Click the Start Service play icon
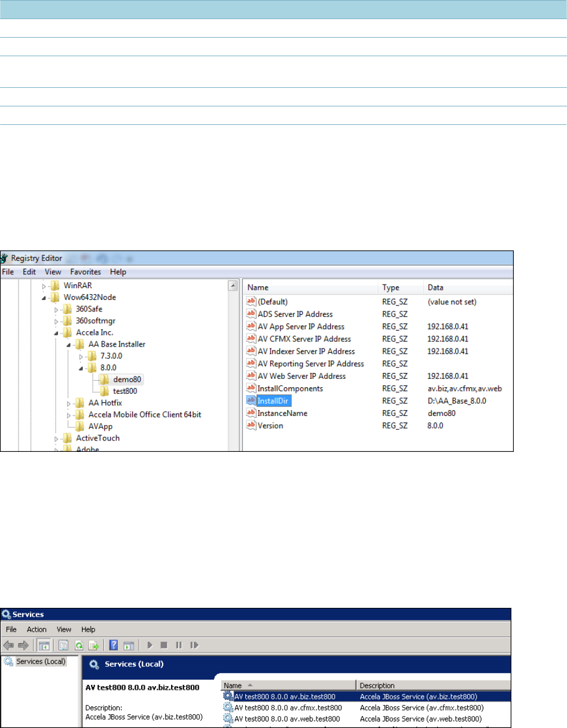The image size is (567, 728). point(150,646)
